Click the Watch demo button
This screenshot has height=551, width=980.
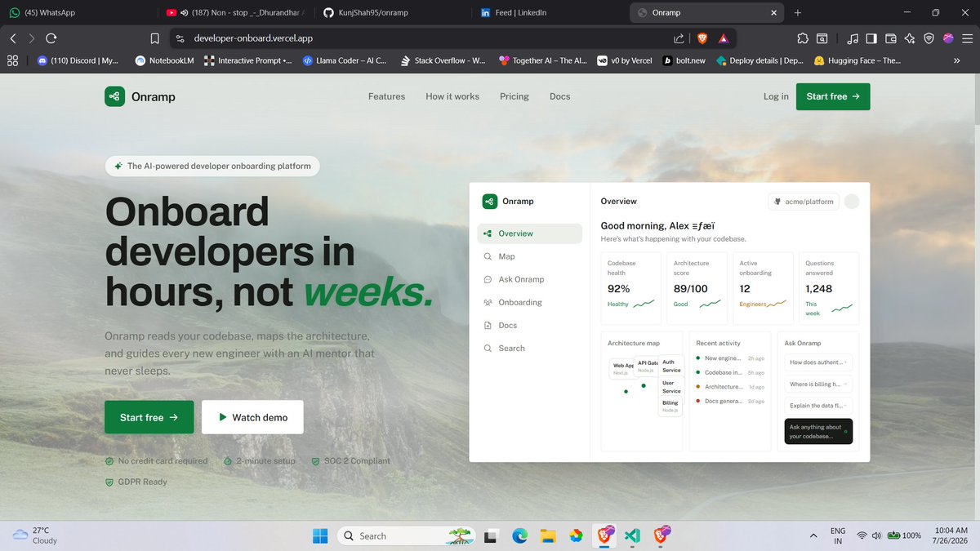click(252, 417)
